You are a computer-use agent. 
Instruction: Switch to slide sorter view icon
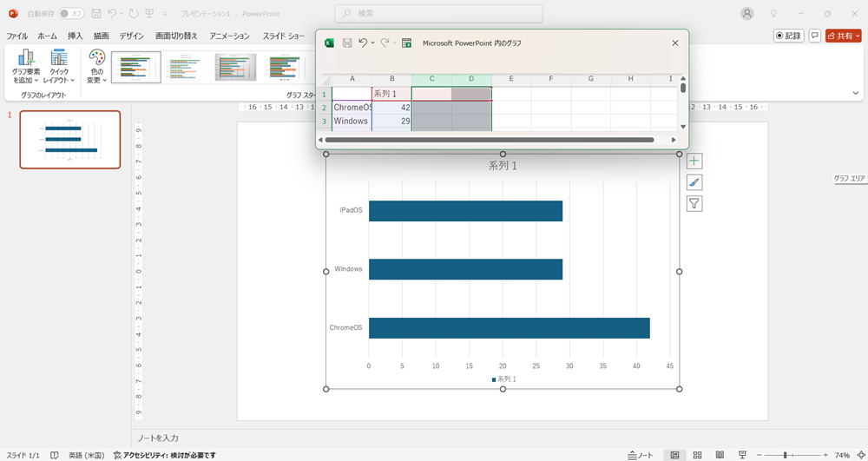point(698,455)
